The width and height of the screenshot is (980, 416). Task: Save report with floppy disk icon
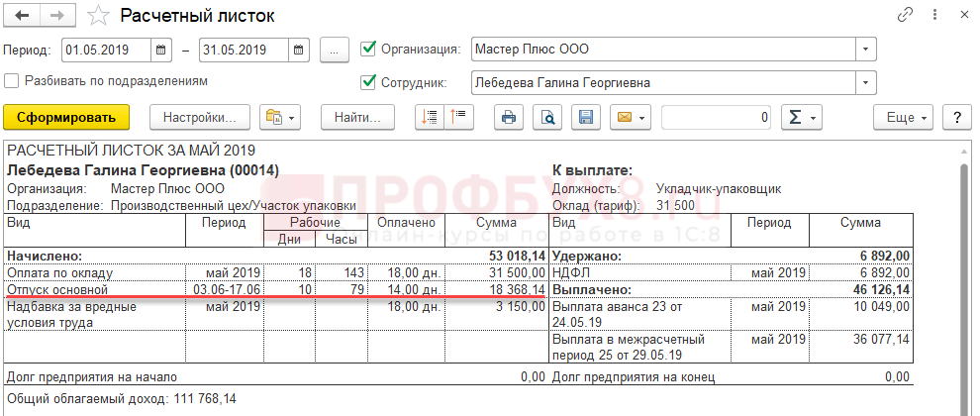(586, 117)
